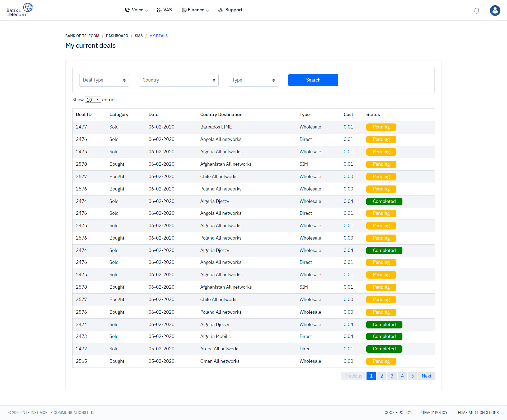Expand the Voice menu chevron
Screen dimensions: 507x420
coord(147,11)
